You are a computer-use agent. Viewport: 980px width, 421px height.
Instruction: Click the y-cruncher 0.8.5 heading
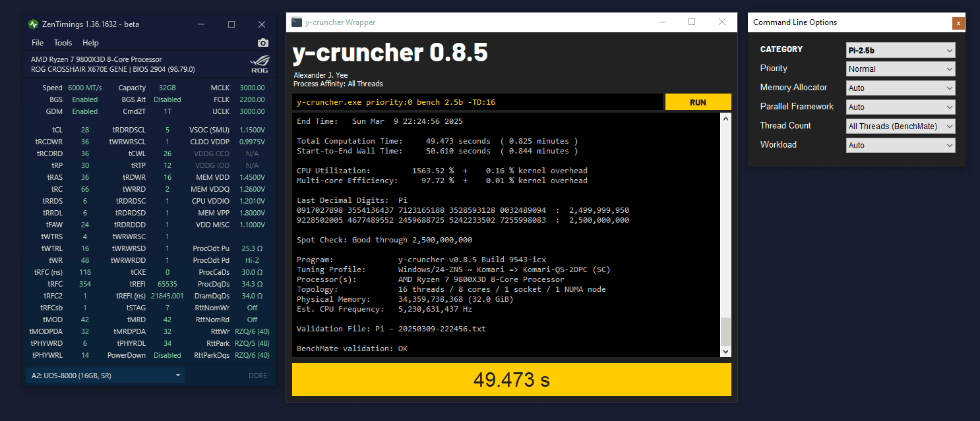[x=390, y=52]
